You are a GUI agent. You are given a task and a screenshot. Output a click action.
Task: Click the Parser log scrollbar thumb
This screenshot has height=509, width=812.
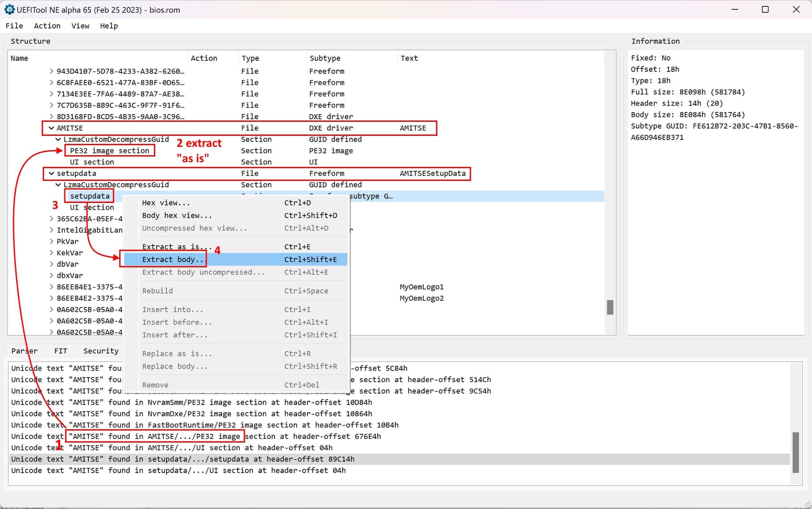tap(796, 452)
